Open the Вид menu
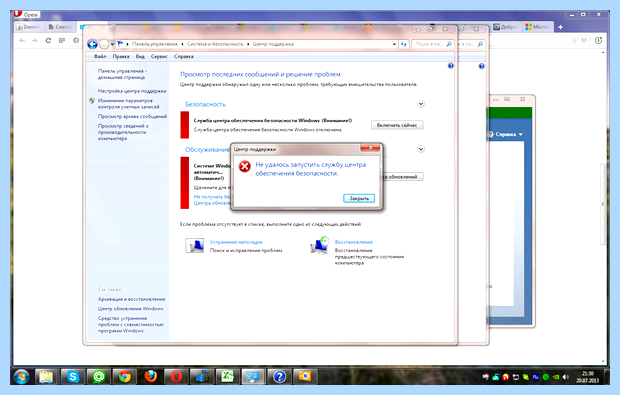Image resolution: width=620 pixels, height=395 pixels. (x=140, y=57)
